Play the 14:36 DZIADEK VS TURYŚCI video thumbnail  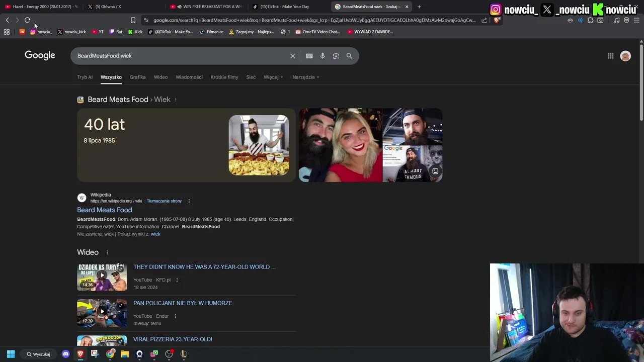point(102,277)
